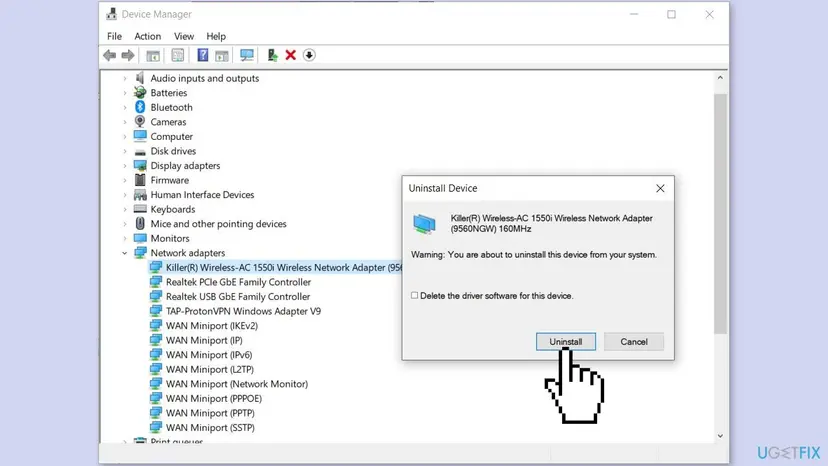828x466 pixels.
Task: Click the red X Uninstall device toolbar icon
Action: click(290, 55)
